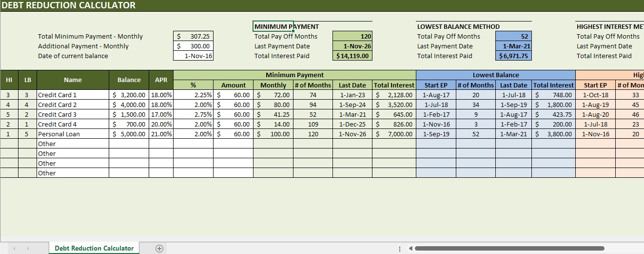
Task: Select Highest Interest Start EP 1-Oct-18
Action: click(x=595, y=95)
